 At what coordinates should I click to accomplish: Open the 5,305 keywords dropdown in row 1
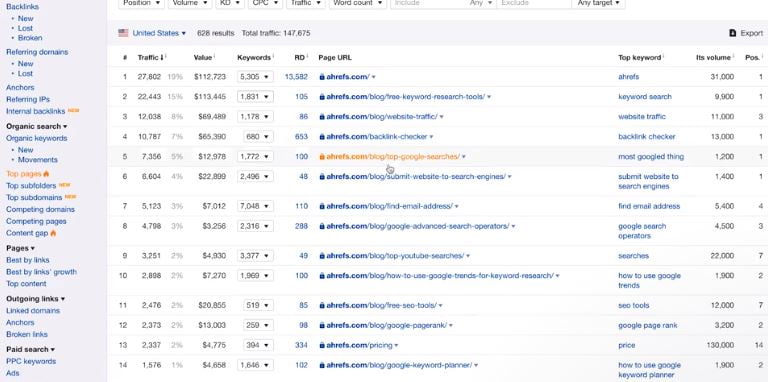255,77
